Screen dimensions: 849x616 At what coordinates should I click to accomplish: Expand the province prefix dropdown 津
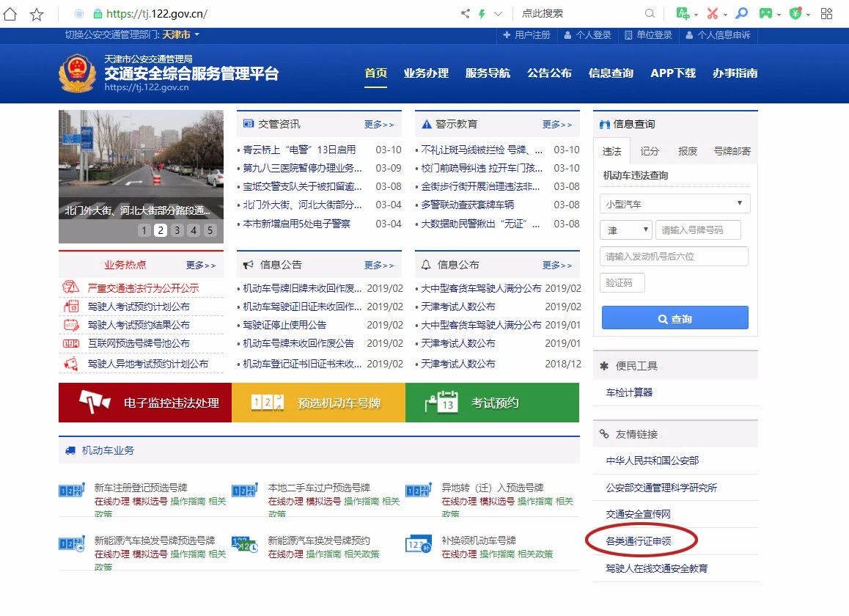tap(625, 230)
